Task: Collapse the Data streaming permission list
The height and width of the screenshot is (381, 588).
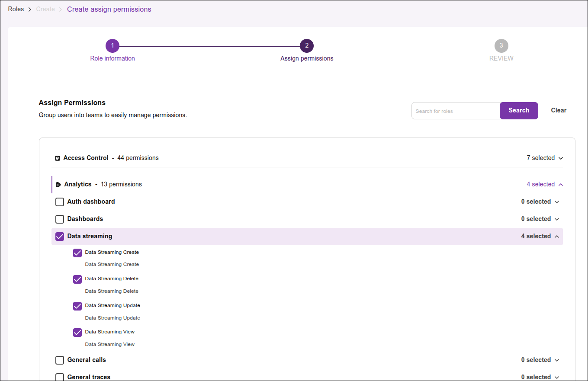Action: (557, 236)
